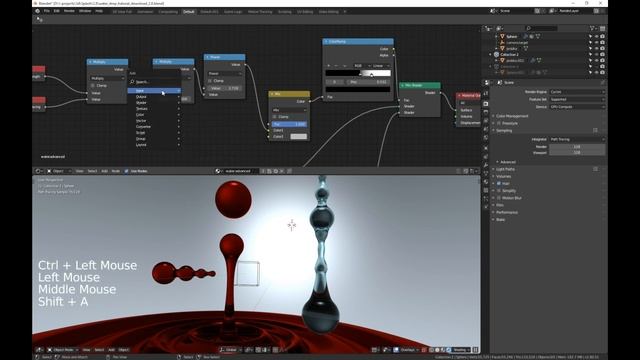Open the Edit menu in the top bar
The width and height of the screenshot is (640, 360).
(57, 11)
